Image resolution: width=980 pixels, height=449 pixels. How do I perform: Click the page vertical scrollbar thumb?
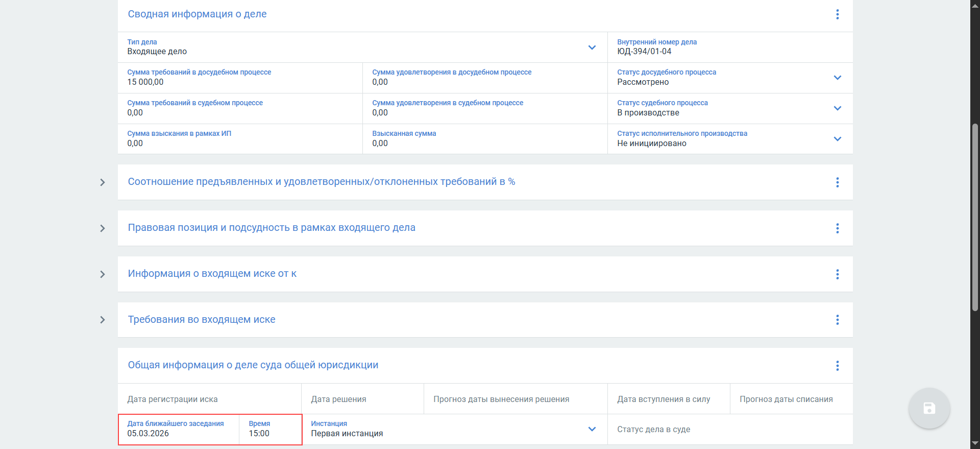pos(975,217)
